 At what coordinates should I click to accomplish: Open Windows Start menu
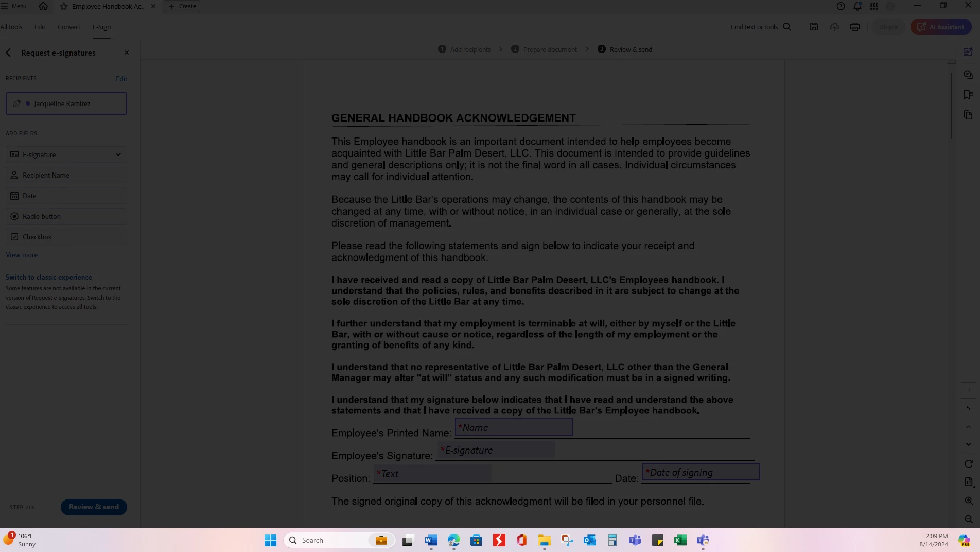click(x=270, y=540)
